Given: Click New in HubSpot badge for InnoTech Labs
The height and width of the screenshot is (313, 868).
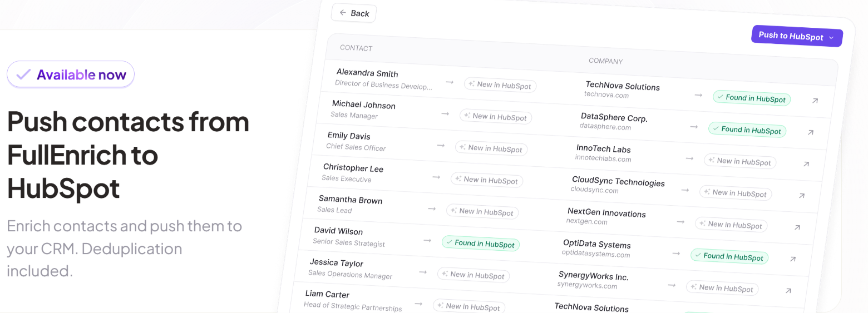Looking at the screenshot, I should pos(740,162).
